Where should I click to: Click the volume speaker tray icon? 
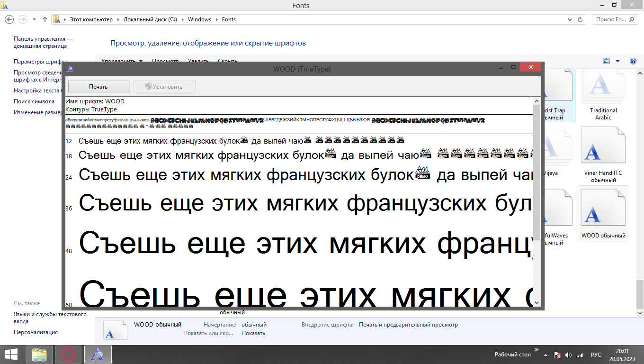point(568,355)
